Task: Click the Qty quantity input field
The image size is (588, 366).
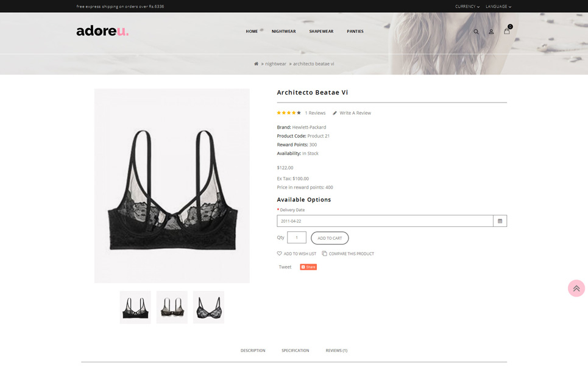Action: click(x=297, y=237)
